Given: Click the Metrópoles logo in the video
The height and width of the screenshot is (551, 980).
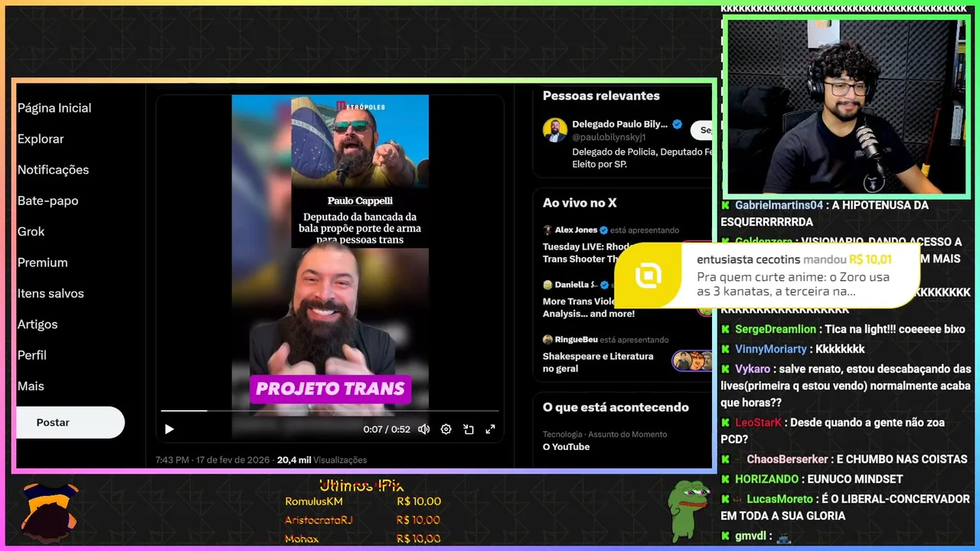Looking at the screenshot, I should tap(361, 106).
